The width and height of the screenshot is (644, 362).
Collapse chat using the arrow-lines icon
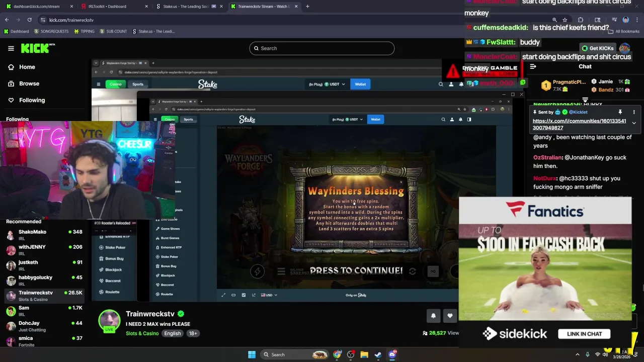point(533,66)
